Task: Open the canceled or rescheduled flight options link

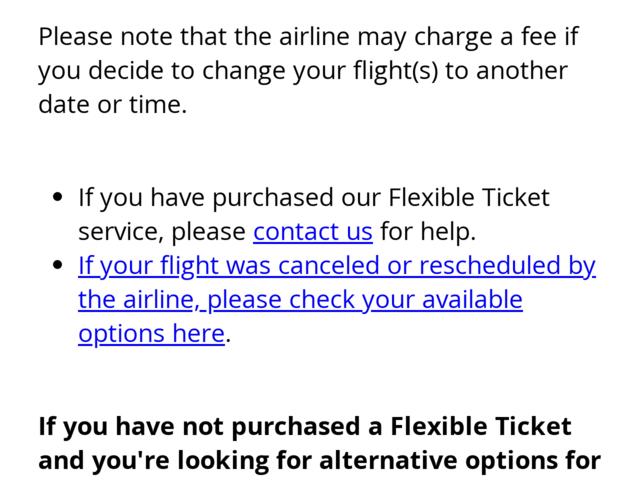Action: (336, 266)
